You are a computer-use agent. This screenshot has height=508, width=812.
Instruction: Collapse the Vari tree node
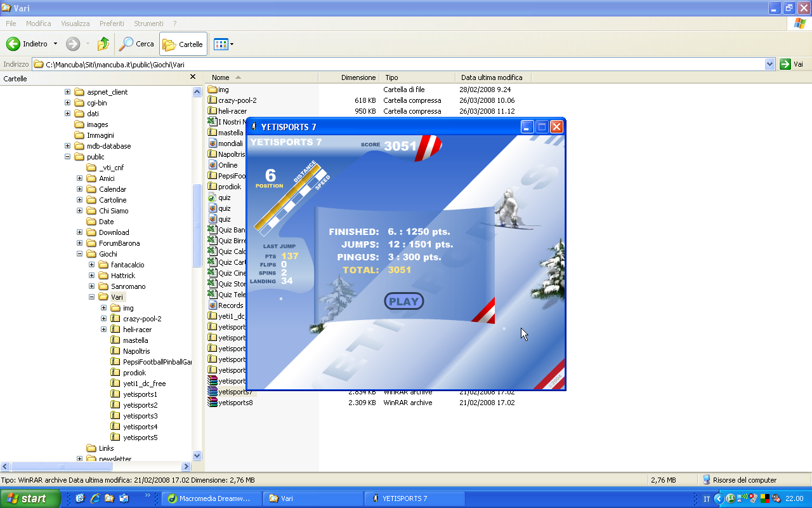pyautogui.click(x=92, y=297)
